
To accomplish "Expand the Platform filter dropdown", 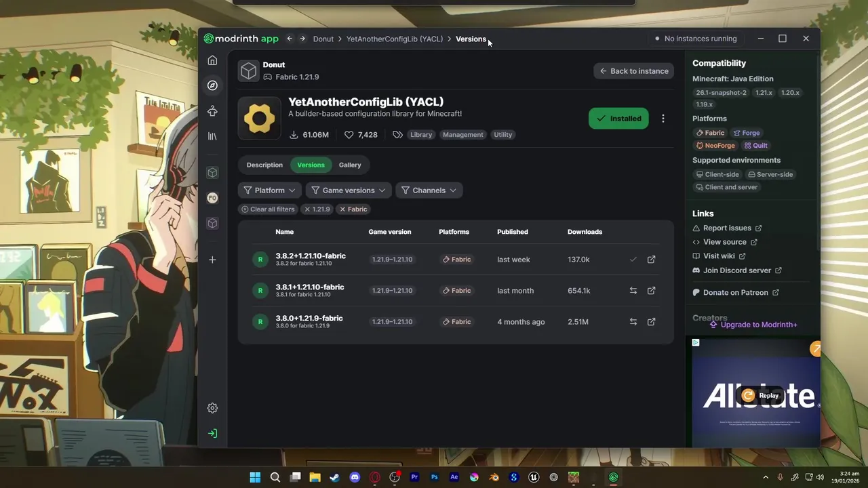I will click(x=270, y=190).
